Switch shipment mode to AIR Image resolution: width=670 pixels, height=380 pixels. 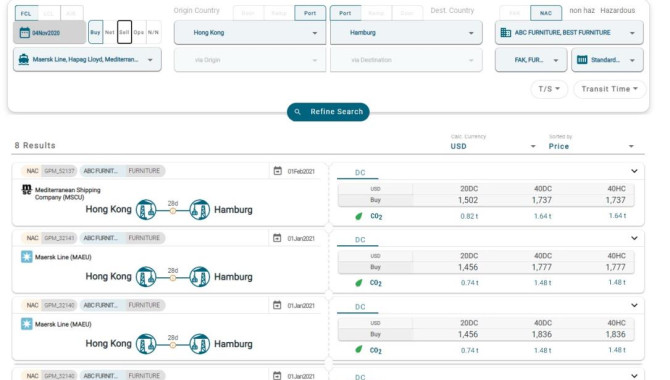(71, 14)
